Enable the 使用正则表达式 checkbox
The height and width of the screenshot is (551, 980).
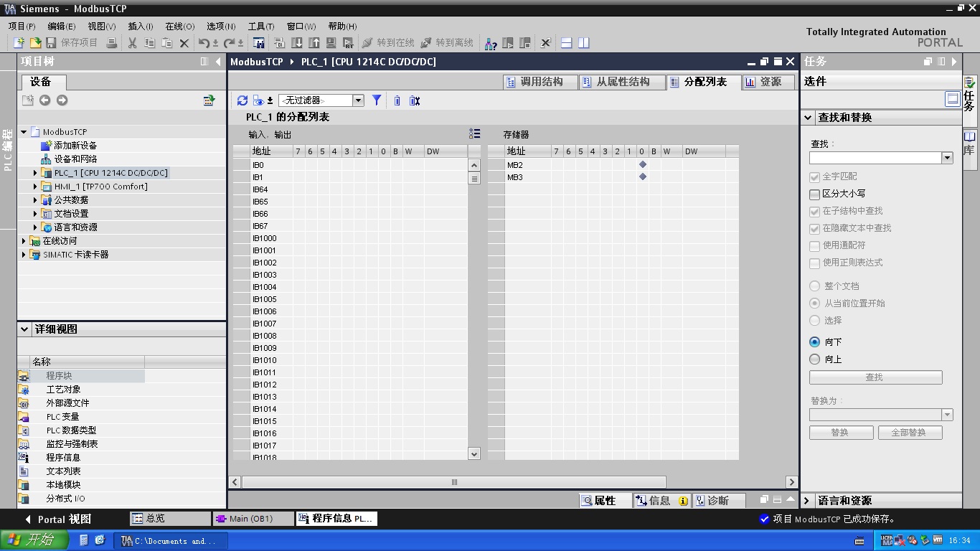tap(814, 263)
